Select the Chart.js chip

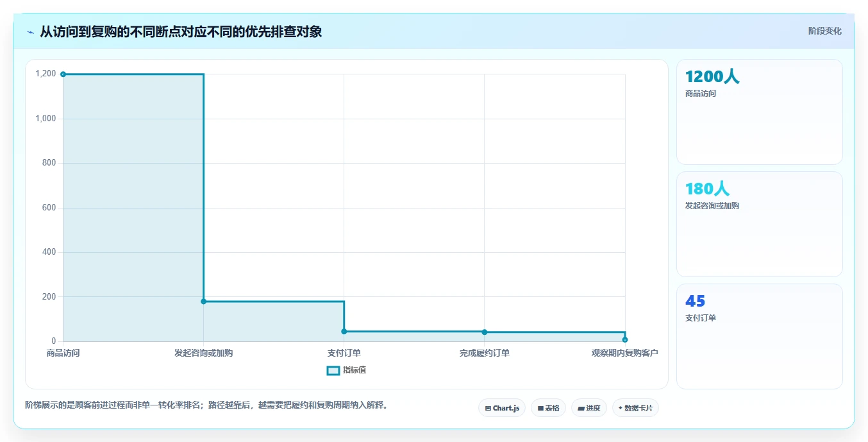pyautogui.click(x=502, y=408)
